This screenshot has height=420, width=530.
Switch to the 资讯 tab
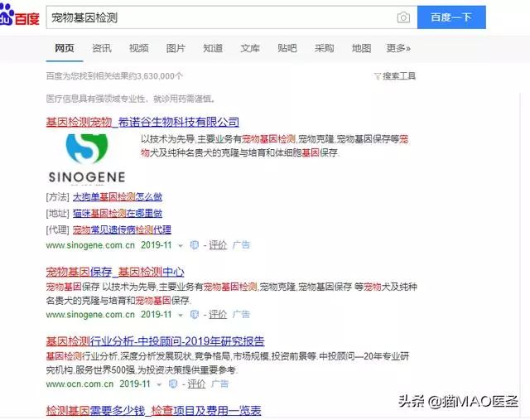(101, 48)
